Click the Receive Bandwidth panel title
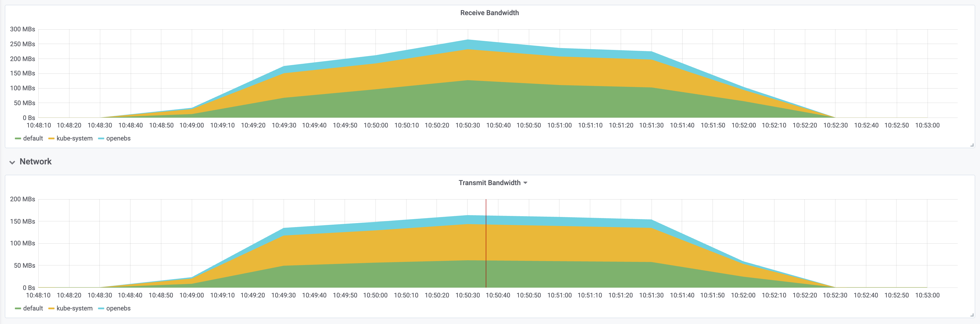The height and width of the screenshot is (324, 980). point(489,13)
